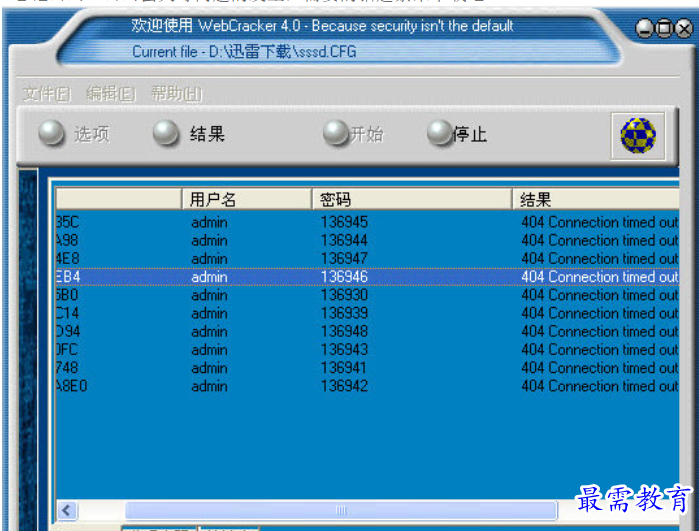Open the 编辑(E) menu
Image resolution: width=699 pixels, height=531 pixels.
[x=111, y=94]
